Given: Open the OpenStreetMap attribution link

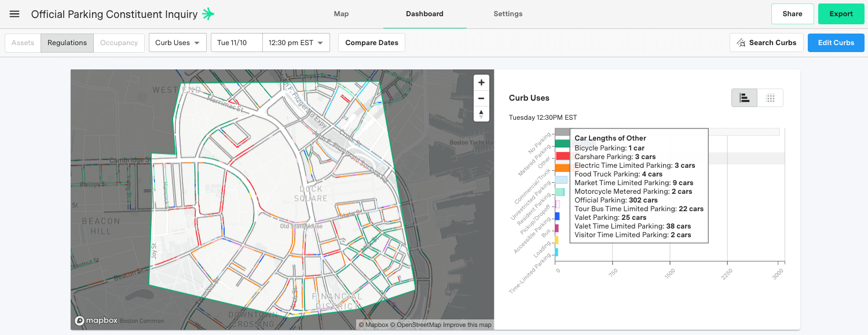Looking at the screenshot, I should tap(416, 325).
